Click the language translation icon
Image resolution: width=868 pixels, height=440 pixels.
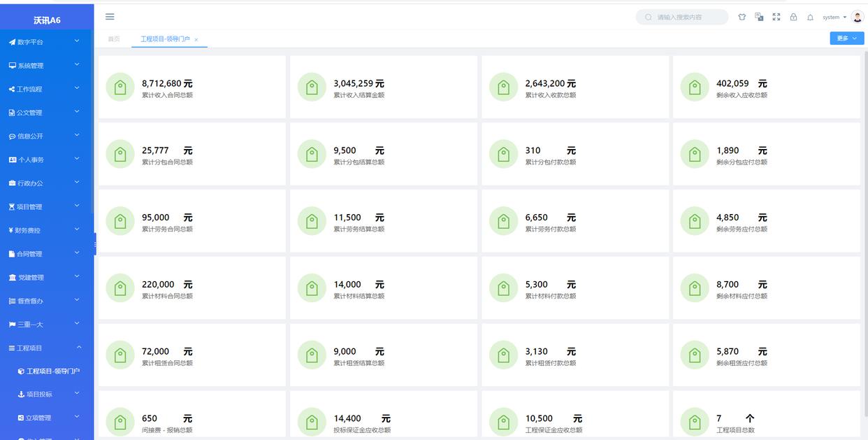pos(759,17)
